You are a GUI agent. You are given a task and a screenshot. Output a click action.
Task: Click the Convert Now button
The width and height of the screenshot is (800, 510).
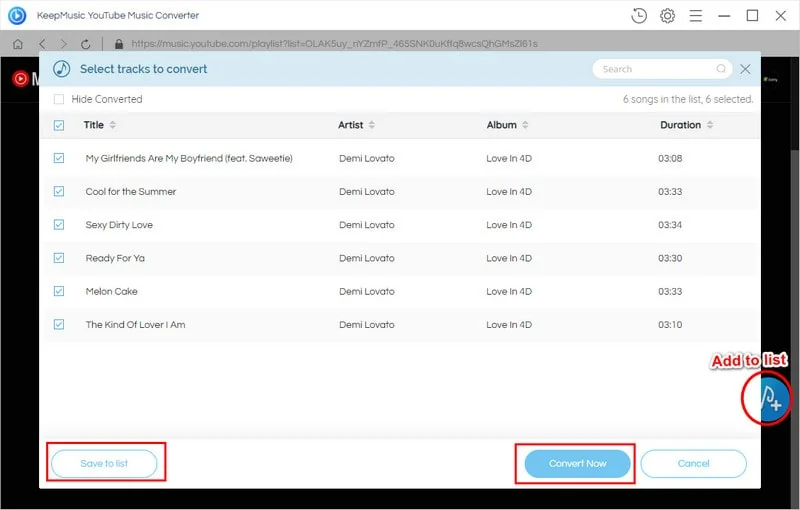point(577,463)
